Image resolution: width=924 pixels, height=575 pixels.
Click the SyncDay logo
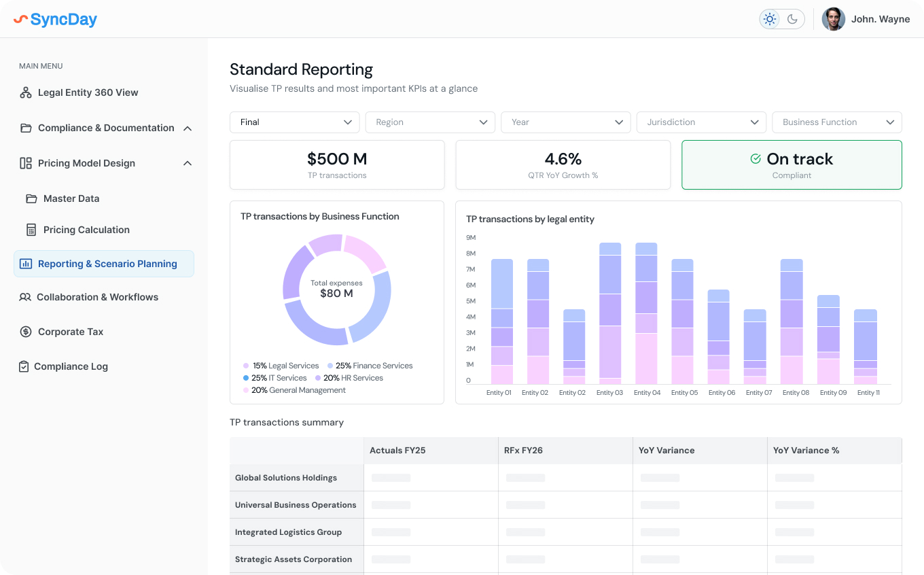[56, 19]
